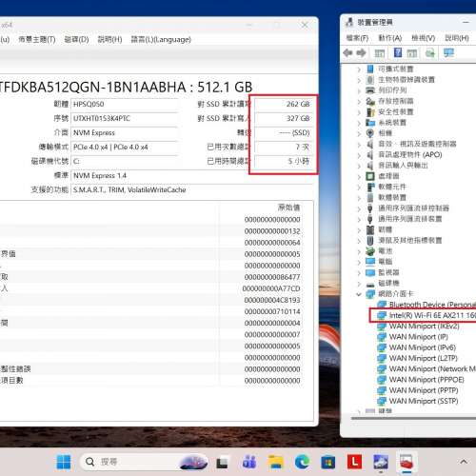476x476 pixels.
Task: Show hidden system tray icons chevron
Action: click(x=464, y=462)
